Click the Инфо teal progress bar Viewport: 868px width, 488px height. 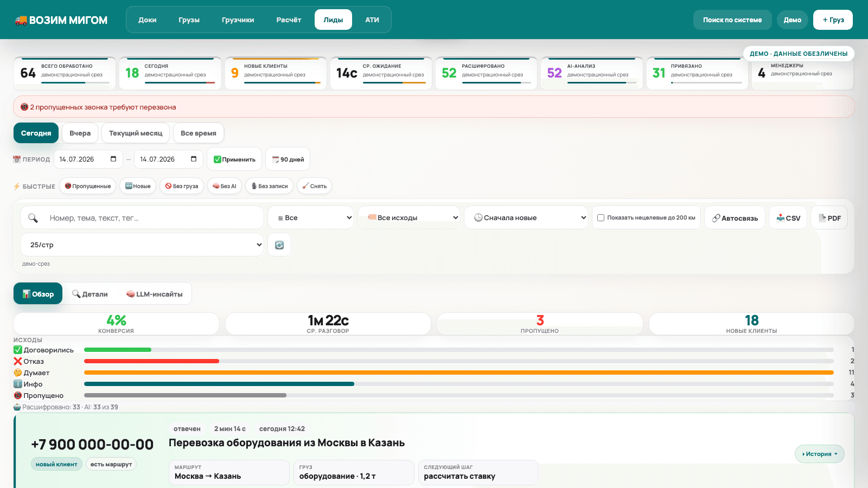click(x=219, y=384)
